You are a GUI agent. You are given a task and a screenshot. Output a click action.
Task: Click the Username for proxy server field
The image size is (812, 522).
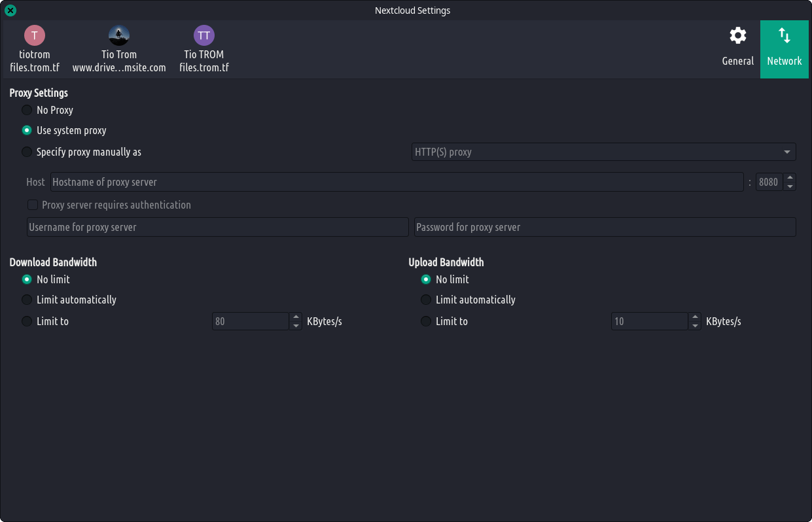coord(217,227)
